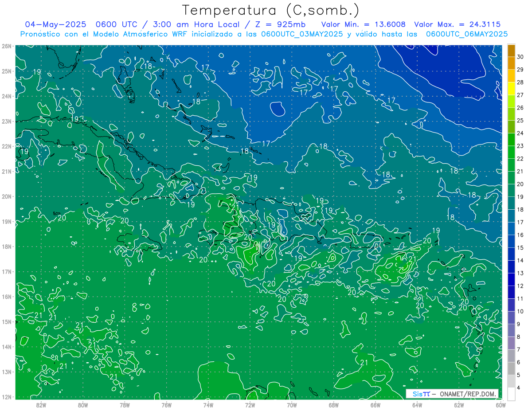Screen dimensions: 532x411
Task: Click the "20N" latitude axis label
Action: tap(6, 196)
